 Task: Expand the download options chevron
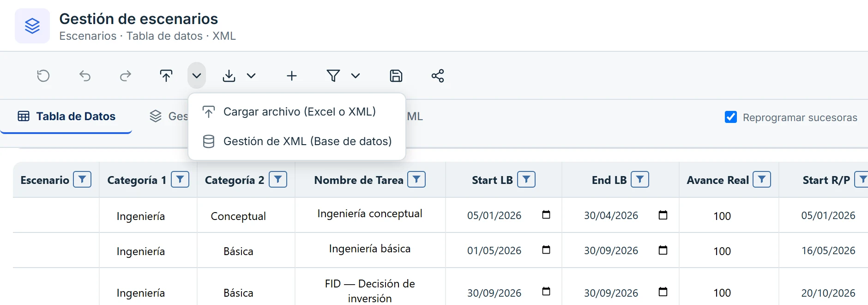point(251,76)
